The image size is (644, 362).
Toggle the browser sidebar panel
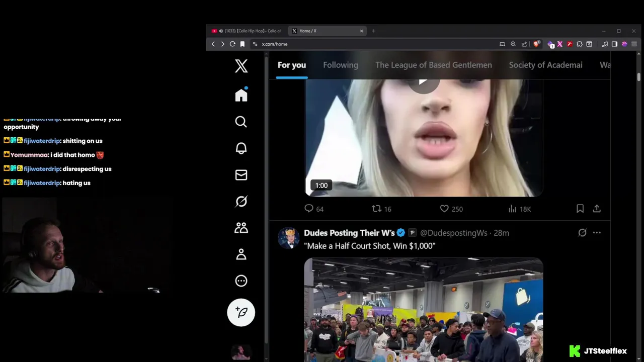[x=614, y=44]
